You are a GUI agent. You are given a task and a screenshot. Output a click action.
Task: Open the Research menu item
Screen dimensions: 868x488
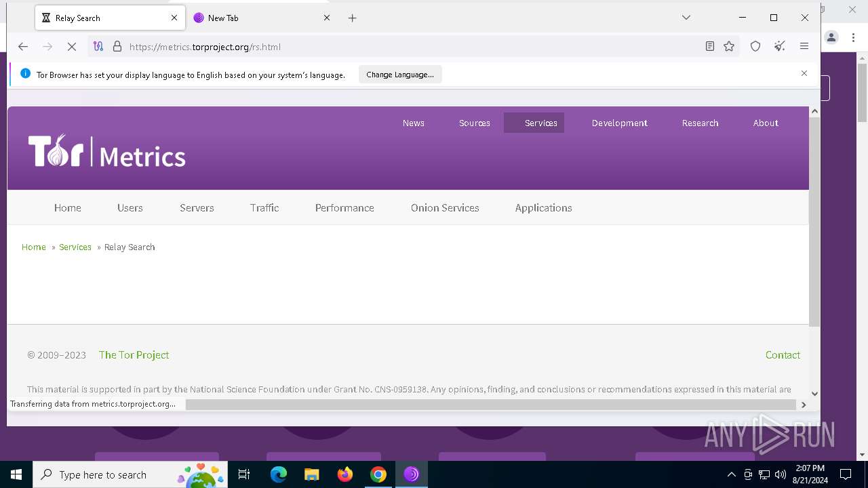pyautogui.click(x=701, y=123)
